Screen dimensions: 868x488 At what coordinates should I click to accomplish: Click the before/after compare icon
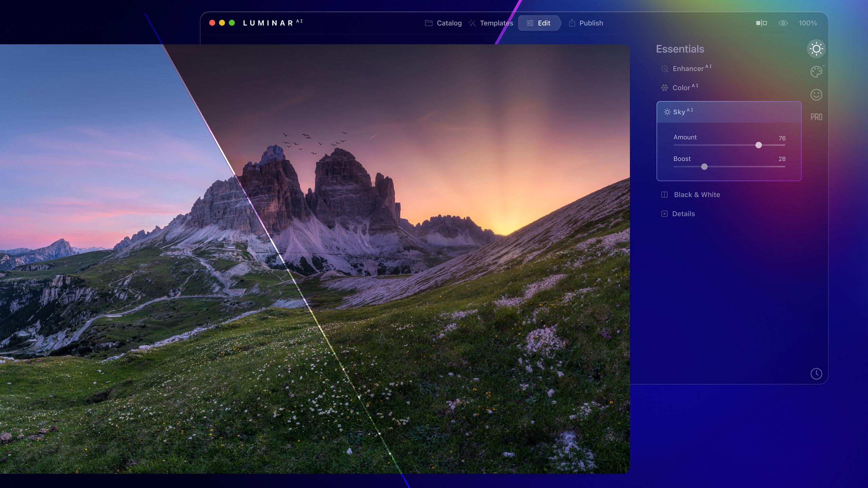click(x=761, y=23)
